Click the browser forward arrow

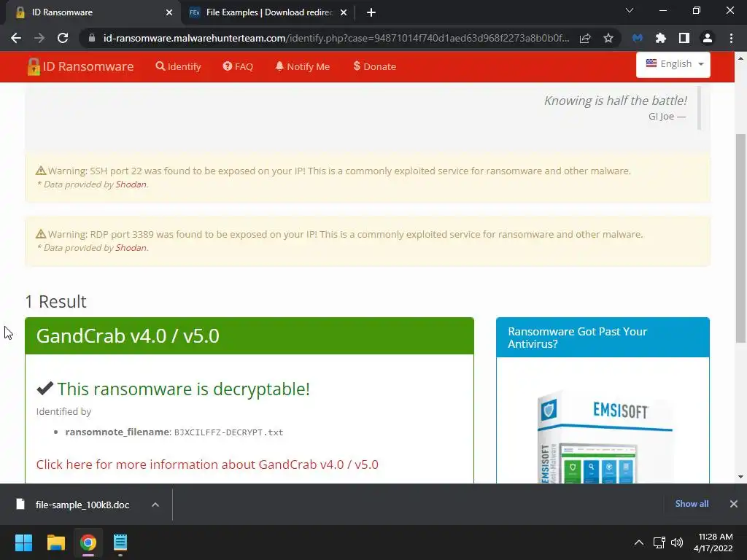click(x=39, y=38)
